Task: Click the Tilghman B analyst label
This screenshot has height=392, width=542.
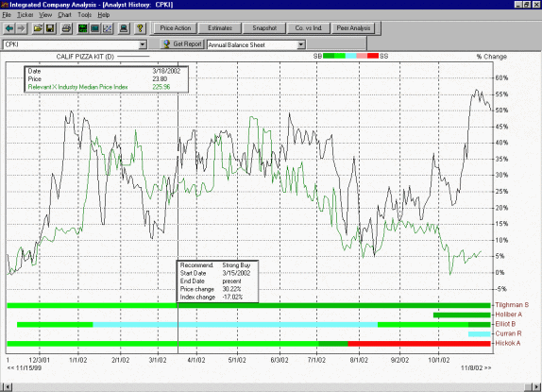Action: pos(512,305)
